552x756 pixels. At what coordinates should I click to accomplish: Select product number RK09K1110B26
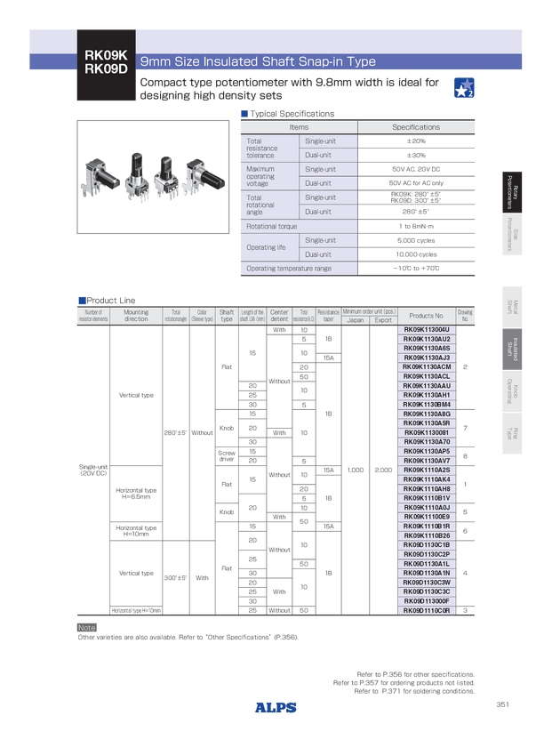coord(427,535)
